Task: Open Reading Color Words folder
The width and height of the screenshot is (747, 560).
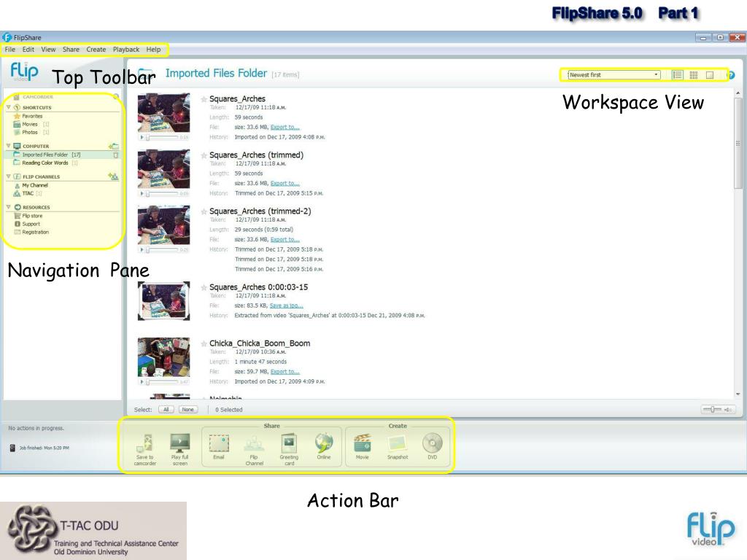Action: 45,163
